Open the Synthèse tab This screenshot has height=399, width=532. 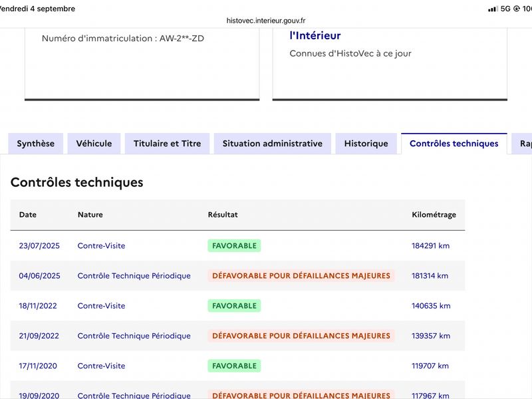pos(36,144)
